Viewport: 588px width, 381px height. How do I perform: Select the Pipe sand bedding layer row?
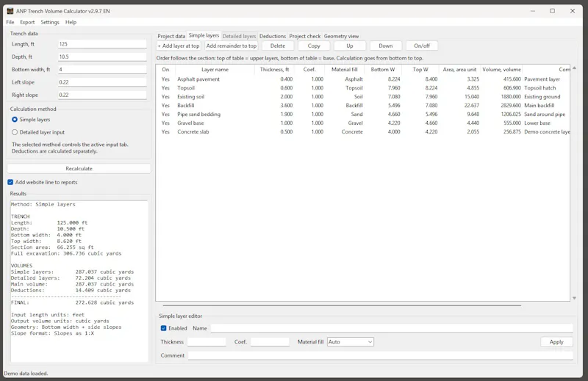pos(363,115)
